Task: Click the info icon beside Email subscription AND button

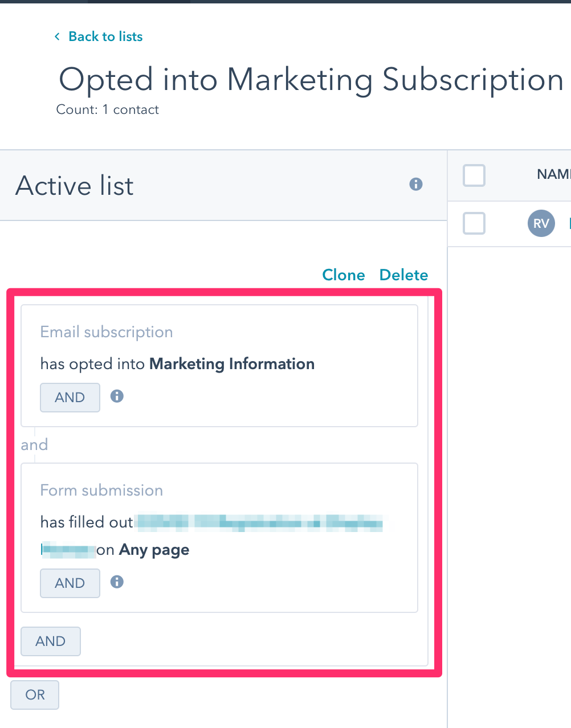Action: 117,396
